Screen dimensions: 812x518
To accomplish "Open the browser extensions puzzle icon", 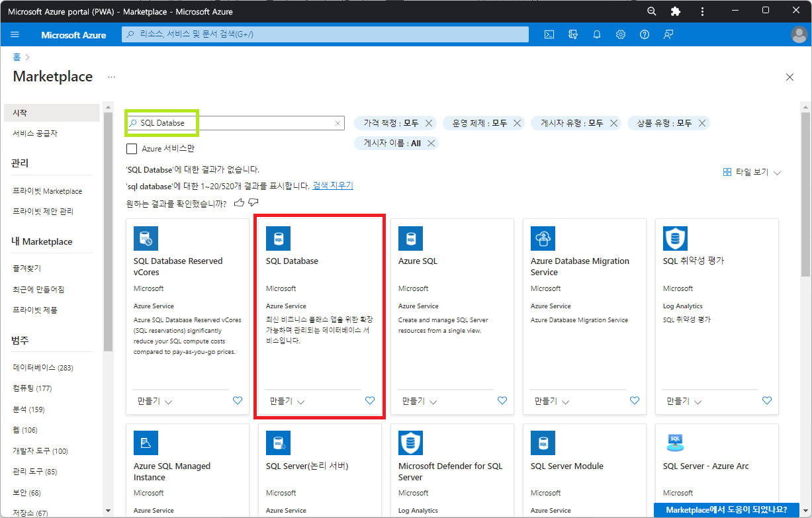I will (x=676, y=11).
